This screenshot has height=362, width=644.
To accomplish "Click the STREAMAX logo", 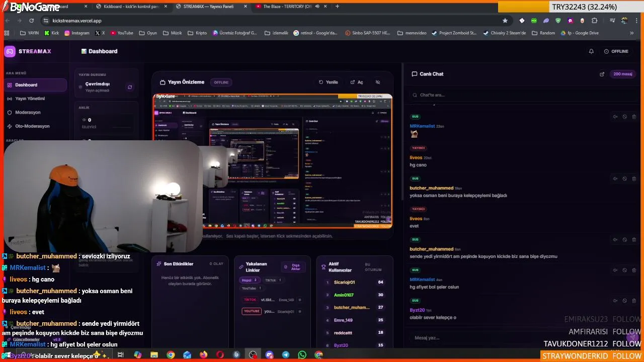I will 28,51.
